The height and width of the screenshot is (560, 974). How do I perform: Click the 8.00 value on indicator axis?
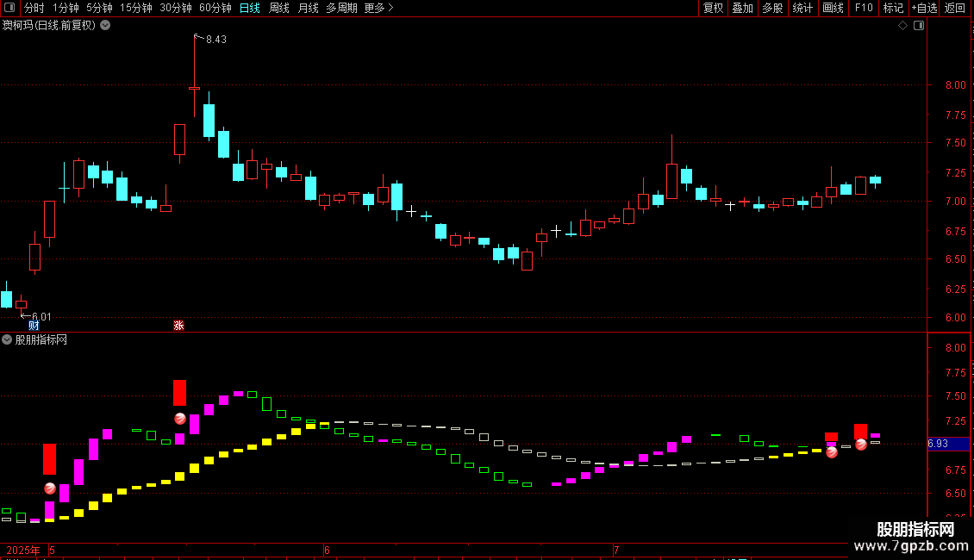coord(955,348)
